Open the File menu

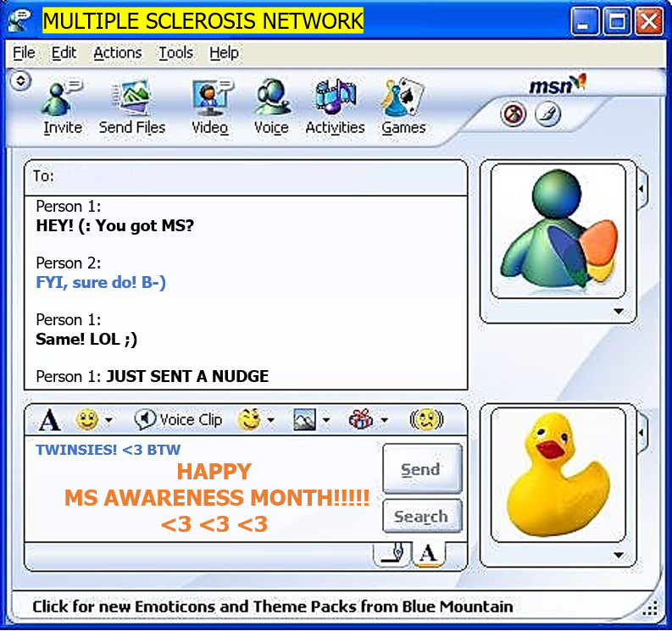pos(24,53)
